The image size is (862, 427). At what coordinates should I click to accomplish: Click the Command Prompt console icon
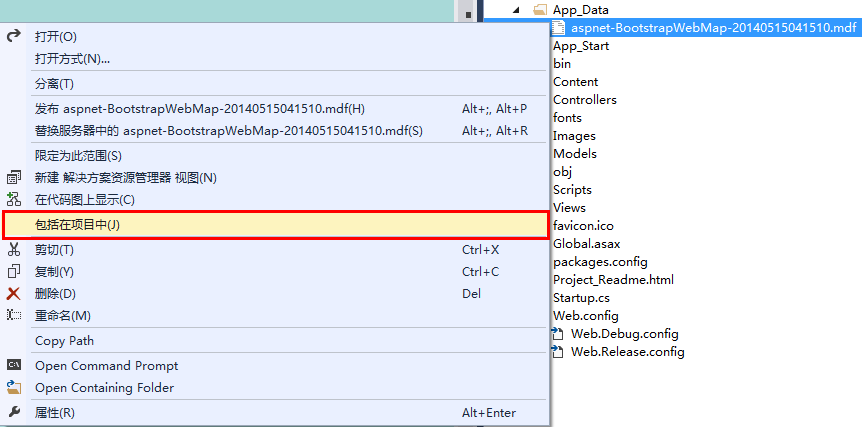pos(14,365)
